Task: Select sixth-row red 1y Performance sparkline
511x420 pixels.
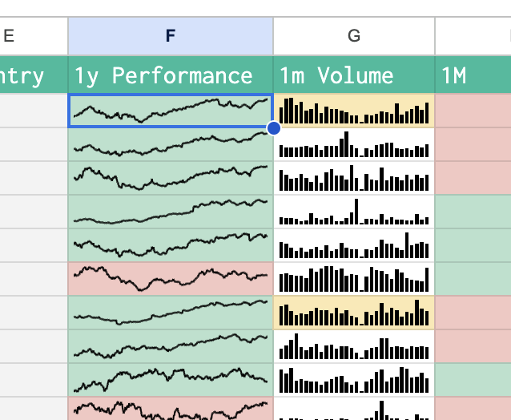Action: tap(170, 279)
